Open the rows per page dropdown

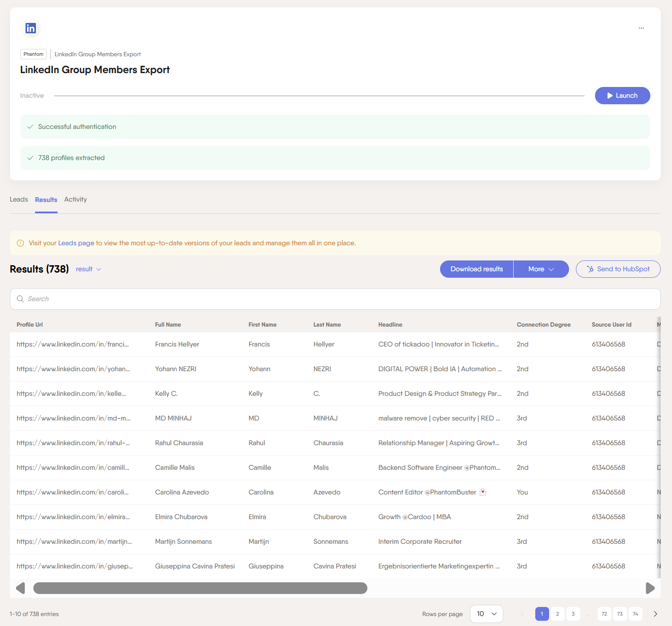tap(486, 614)
